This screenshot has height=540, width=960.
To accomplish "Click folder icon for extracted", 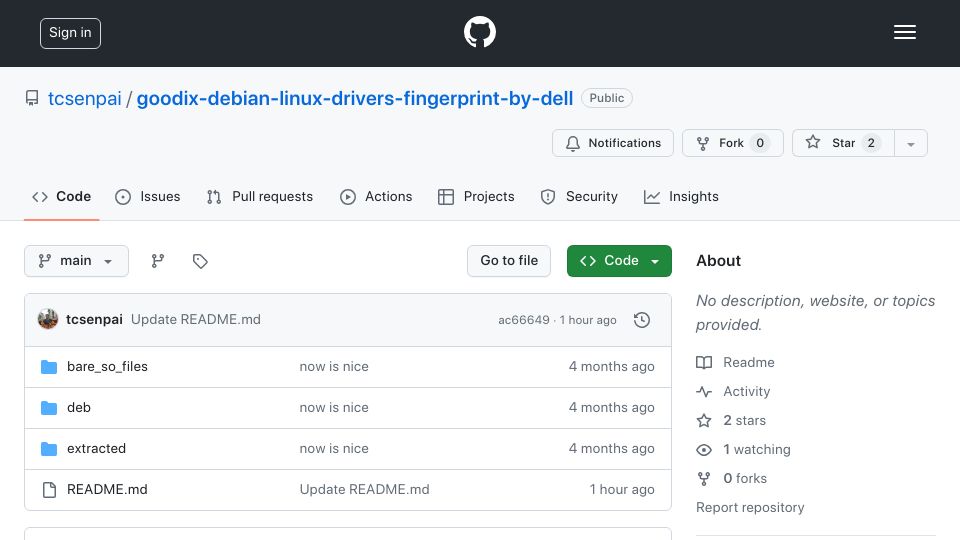I will pos(49,449).
